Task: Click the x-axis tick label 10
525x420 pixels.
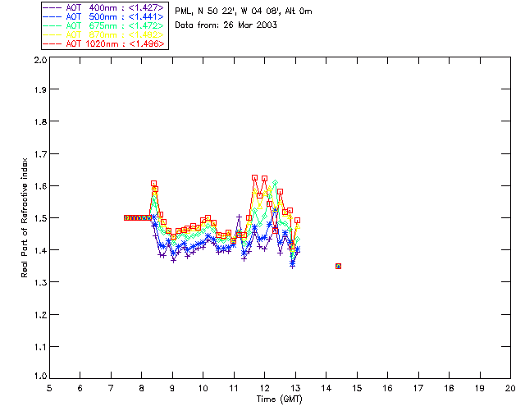Action: click(x=203, y=389)
